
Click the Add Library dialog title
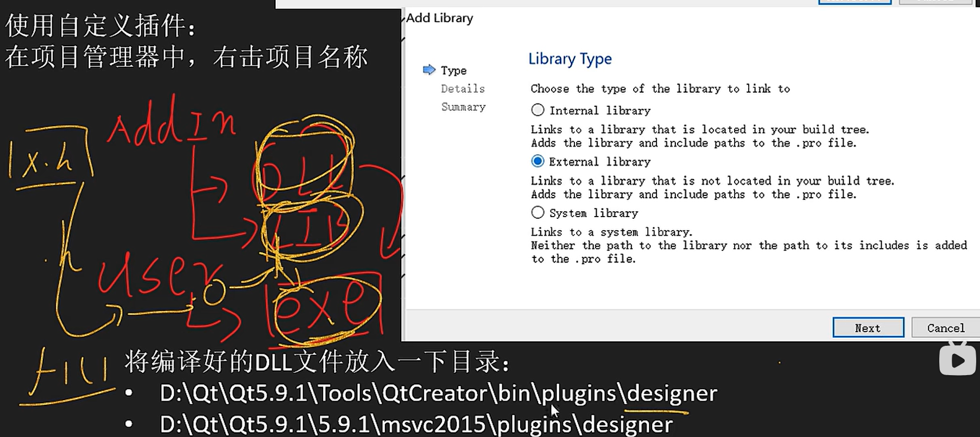[x=440, y=18]
